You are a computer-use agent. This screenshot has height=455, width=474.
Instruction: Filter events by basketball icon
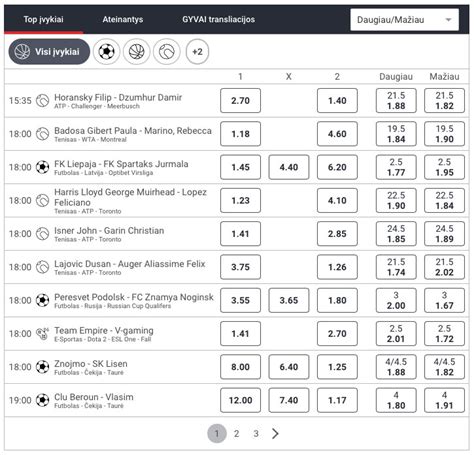pyautogui.click(x=136, y=52)
